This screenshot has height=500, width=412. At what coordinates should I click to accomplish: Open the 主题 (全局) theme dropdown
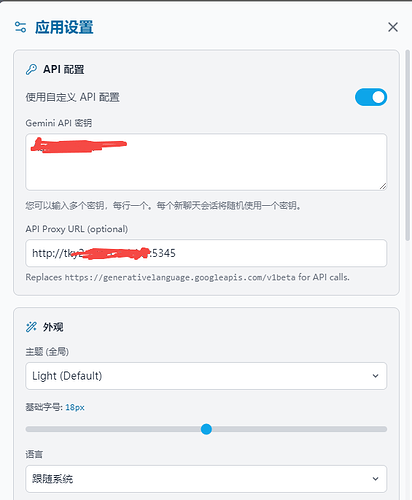pos(206,376)
